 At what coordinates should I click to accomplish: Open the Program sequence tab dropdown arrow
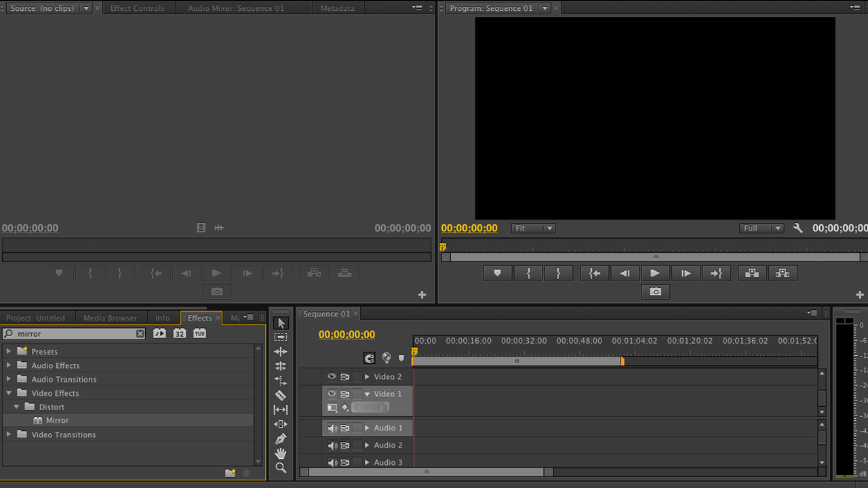(545, 8)
